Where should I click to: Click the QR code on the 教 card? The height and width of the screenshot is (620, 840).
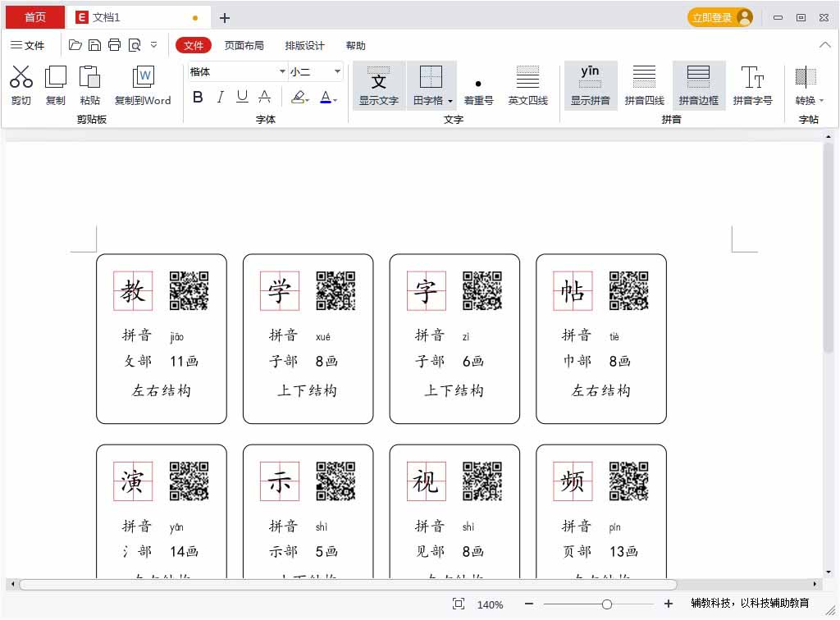pyautogui.click(x=189, y=290)
